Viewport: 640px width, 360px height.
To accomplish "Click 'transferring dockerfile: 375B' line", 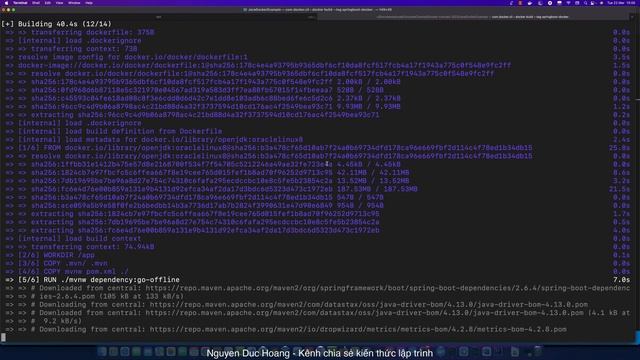I will tap(93, 32).
